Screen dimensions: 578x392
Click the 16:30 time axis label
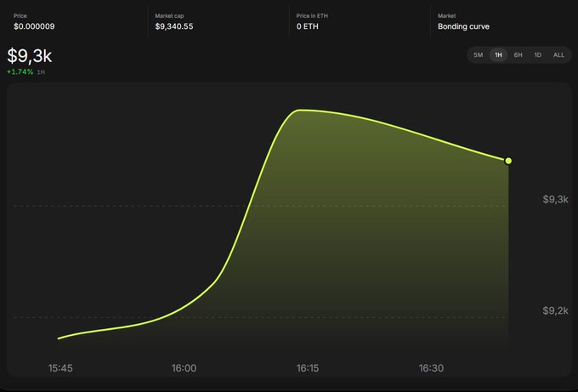pos(431,368)
